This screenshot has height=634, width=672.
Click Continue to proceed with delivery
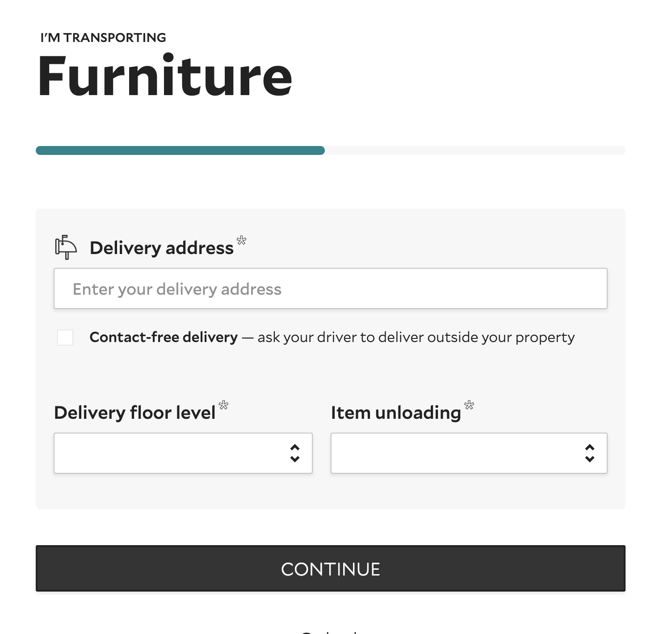[331, 568]
